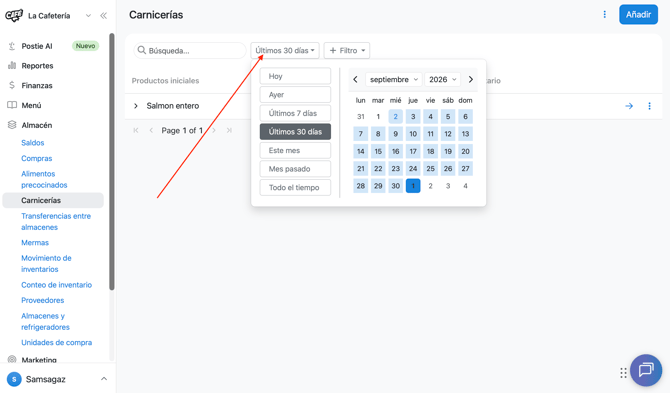Go to next page in pagination
This screenshot has width=670, height=393.
[x=214, y=130]
